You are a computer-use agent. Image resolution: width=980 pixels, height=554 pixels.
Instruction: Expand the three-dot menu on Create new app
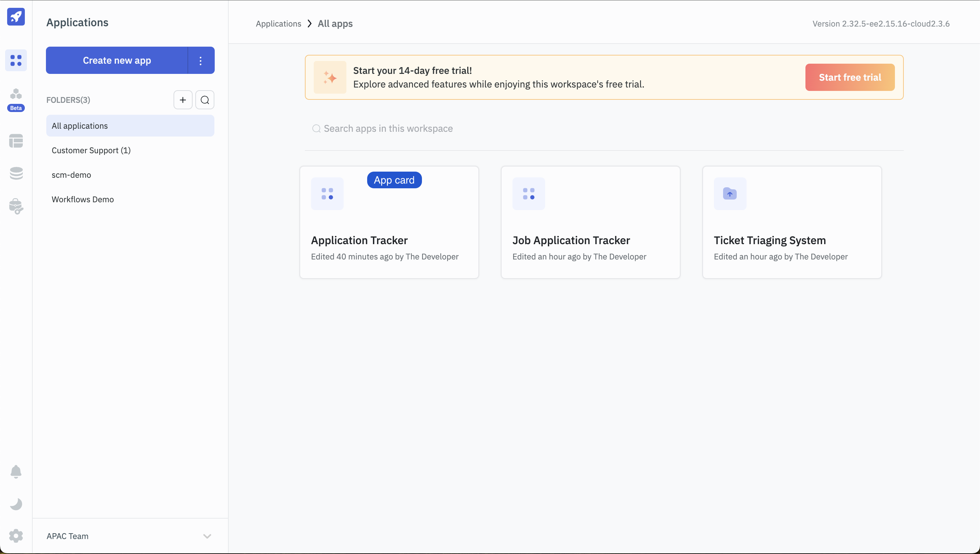point(200,61)
